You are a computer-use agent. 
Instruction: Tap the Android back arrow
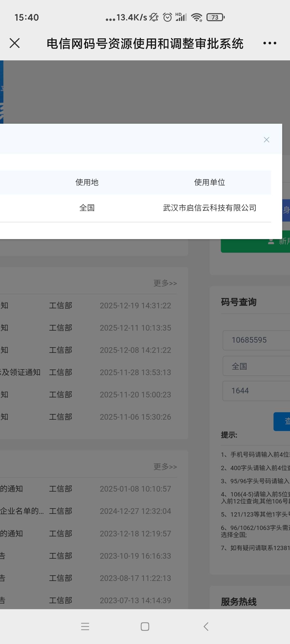[206, 626]
